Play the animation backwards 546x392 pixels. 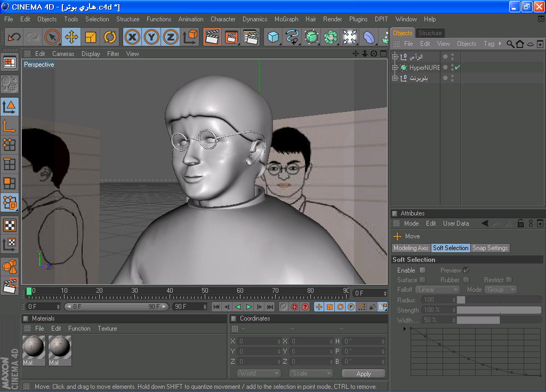point(238,307)
